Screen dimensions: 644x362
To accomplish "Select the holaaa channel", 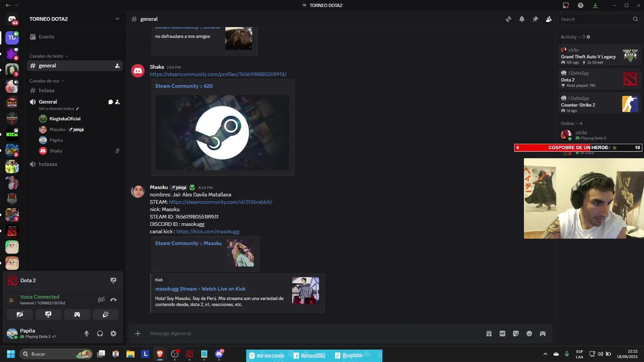I will 74,90.
